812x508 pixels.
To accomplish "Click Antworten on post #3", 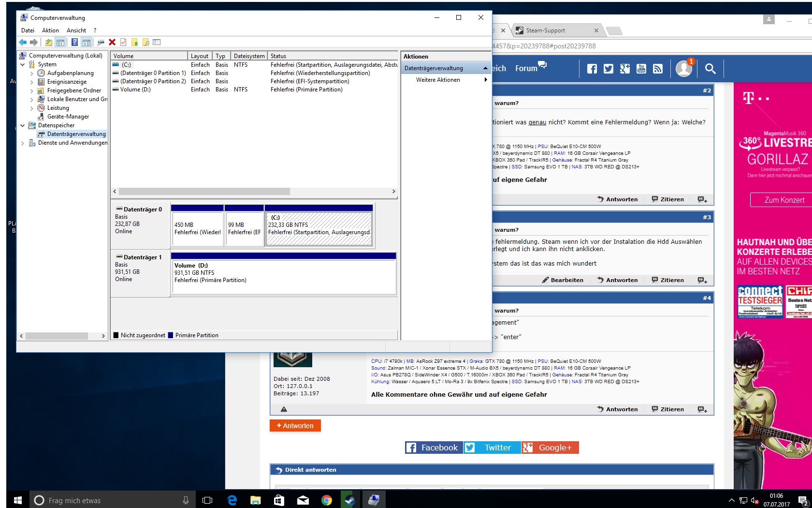I will tap(617, 280).
